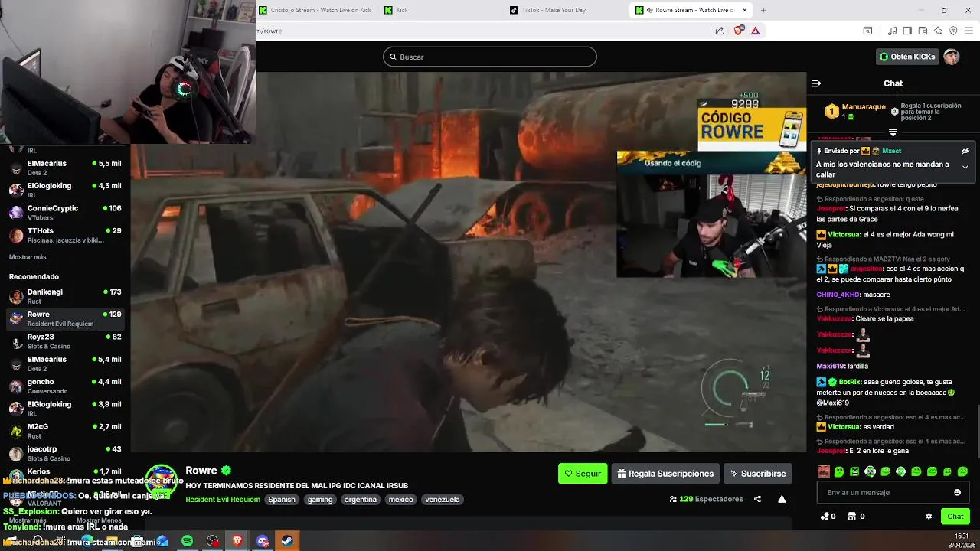
Task: Switch to the Kick tab
Action: pyautogui.click(x=440, y=10)
